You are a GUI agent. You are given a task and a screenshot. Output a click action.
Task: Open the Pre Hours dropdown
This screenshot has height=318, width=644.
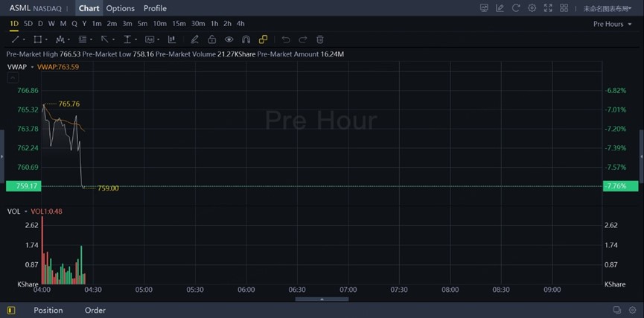coord(612,25)
